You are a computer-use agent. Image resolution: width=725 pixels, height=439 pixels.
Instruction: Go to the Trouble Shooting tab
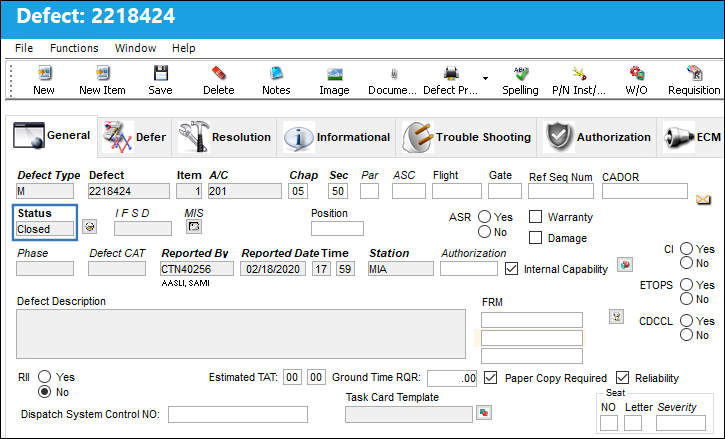[466, 137]
